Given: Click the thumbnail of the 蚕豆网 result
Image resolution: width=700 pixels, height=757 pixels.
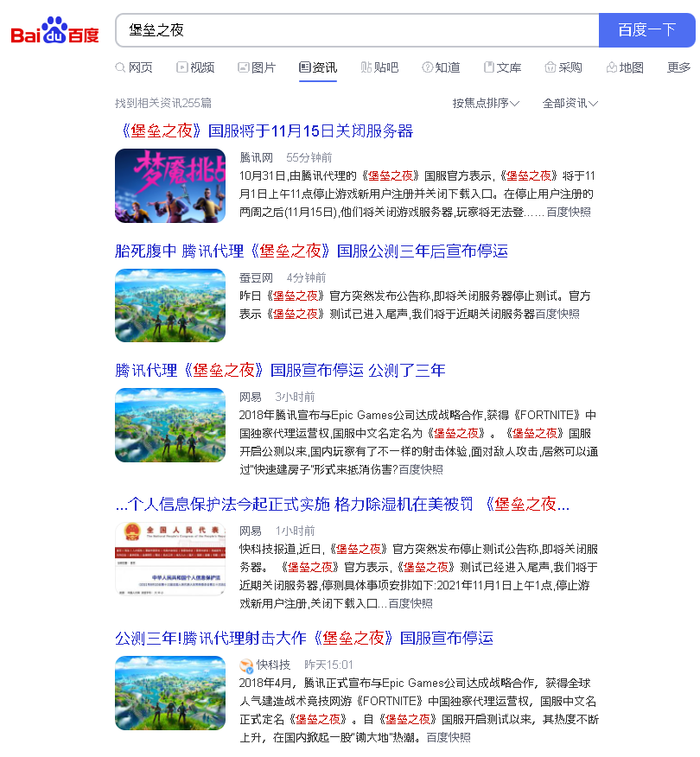Looking at the screenshot, I should coord(170,305).
